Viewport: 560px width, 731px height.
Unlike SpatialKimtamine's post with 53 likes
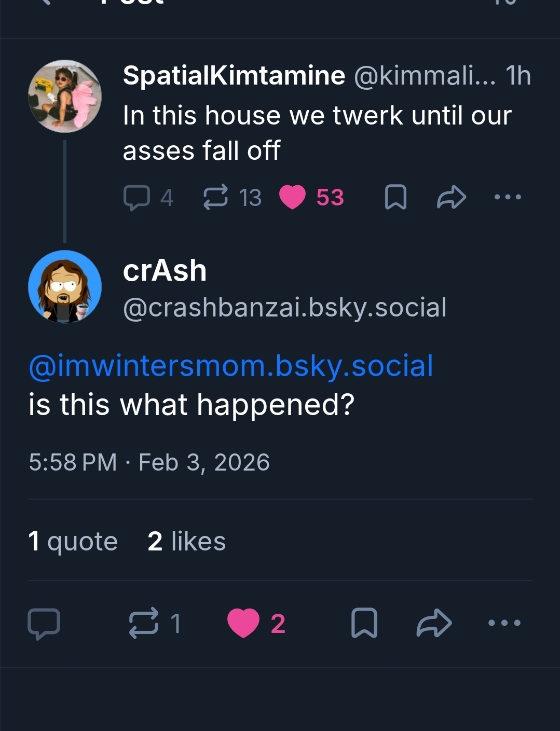293,198
